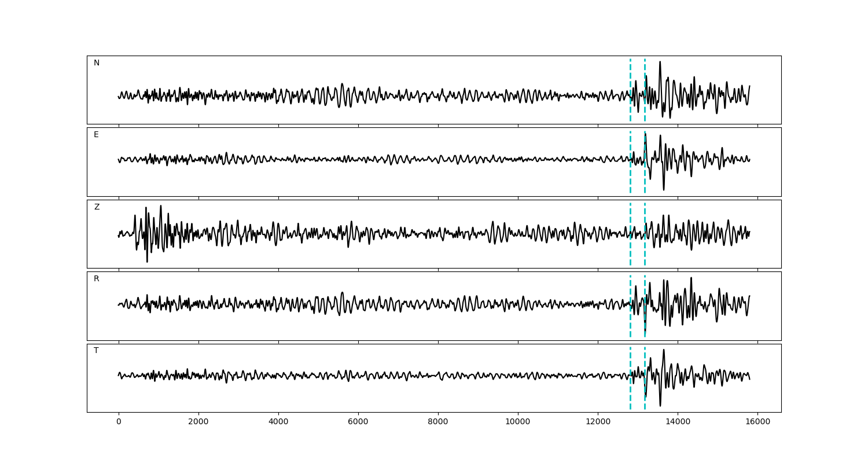The image size is (868, 463).
Task: Click the 2000 x-axis tick label
Action: coord(198,422)
